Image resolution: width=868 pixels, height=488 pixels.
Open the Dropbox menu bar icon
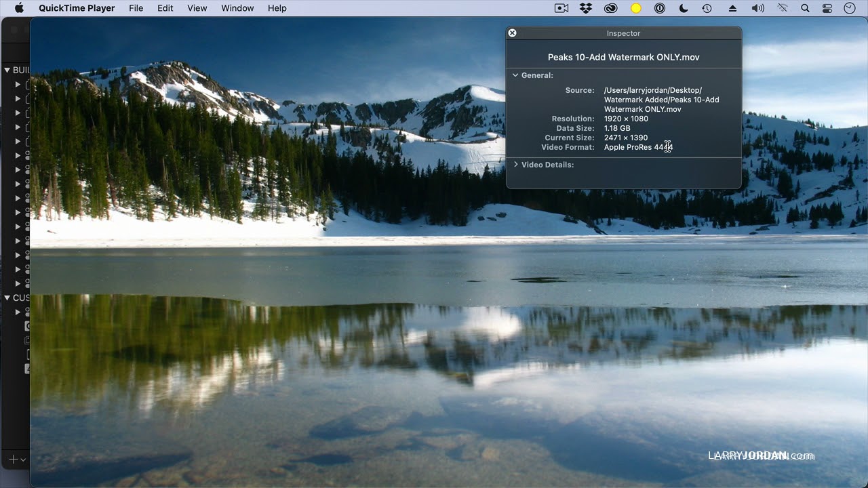point(586,8)
